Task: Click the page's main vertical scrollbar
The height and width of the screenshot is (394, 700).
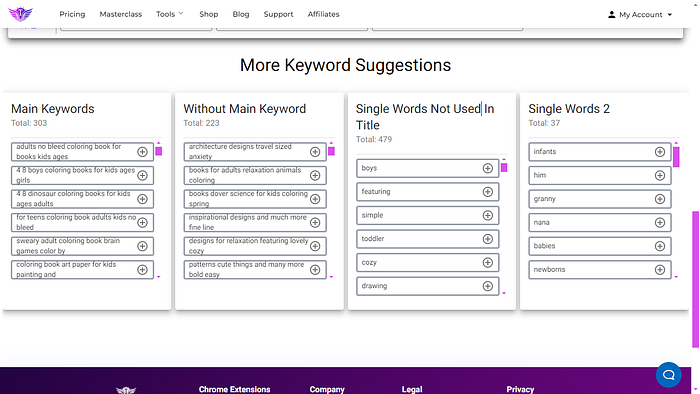Action: coord(696,279)
